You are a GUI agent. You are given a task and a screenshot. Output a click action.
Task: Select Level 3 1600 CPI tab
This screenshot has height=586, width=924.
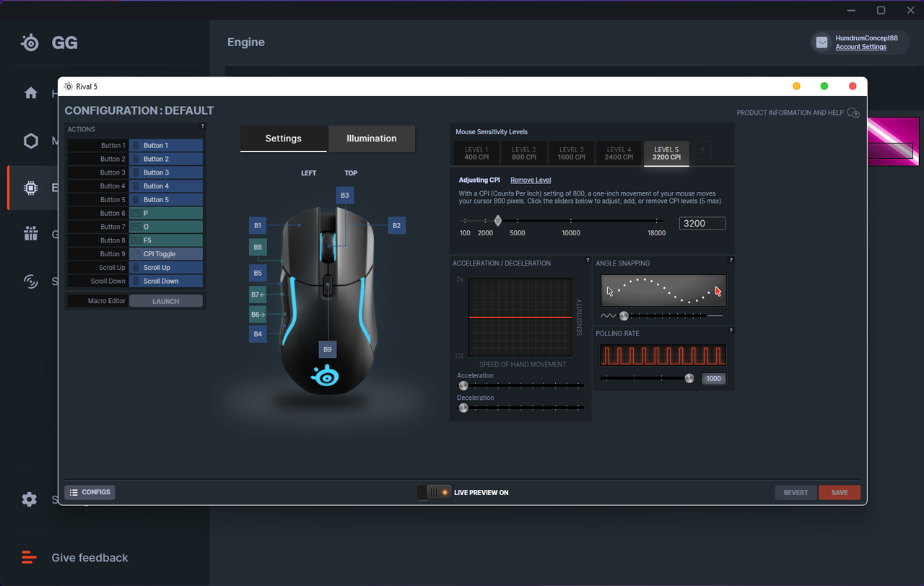point(572,153)
